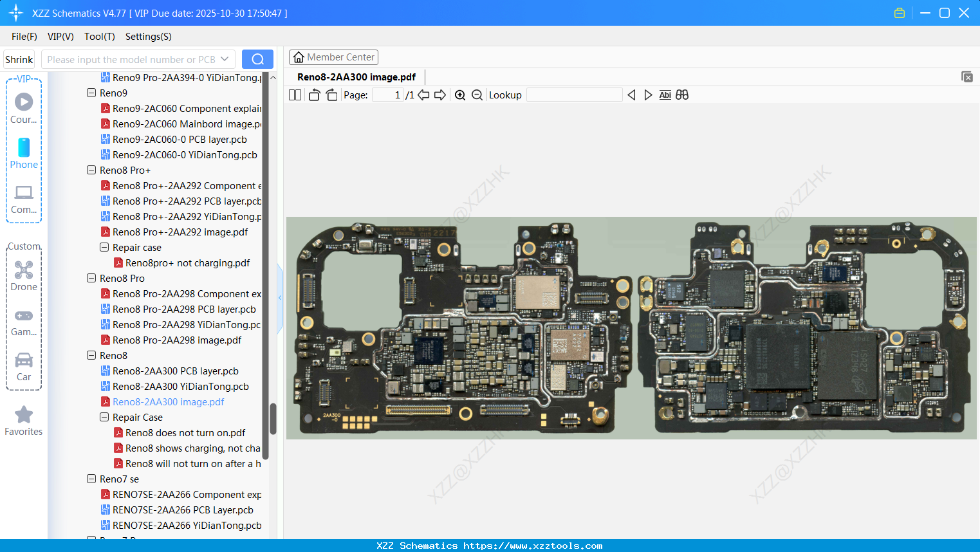Image resolution: width=980 pixels, height=552 pixels.
Task: Click the page number input box
Action: point(387,95)
